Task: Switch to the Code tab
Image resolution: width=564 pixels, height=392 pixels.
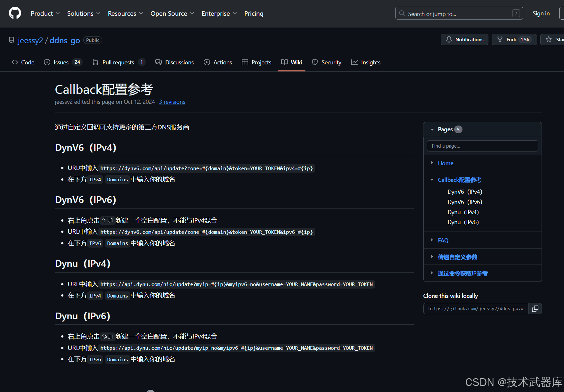Action: [x=23, y=62]
